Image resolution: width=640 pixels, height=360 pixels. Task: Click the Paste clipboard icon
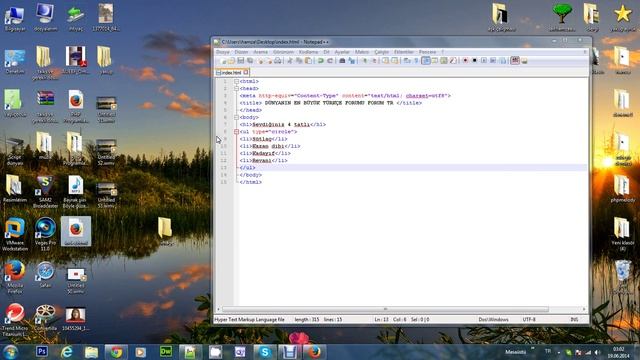pos(308,61)
